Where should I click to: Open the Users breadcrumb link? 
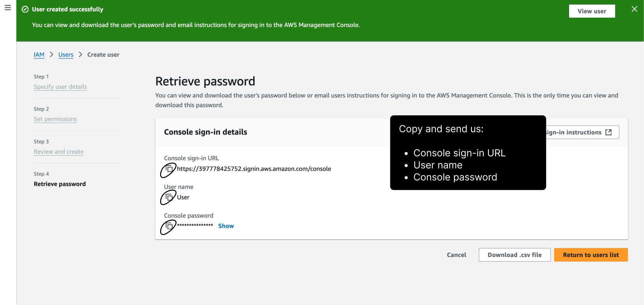point(66,55)
